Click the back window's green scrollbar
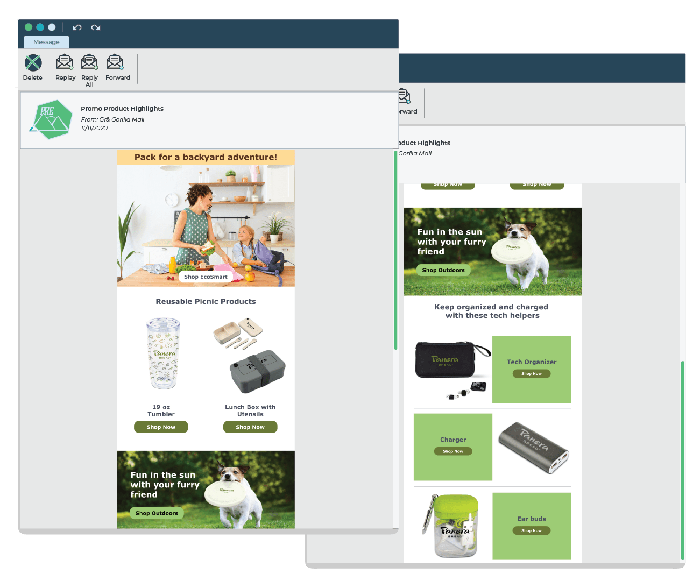 pyautogui.click(x=682, y=461)
